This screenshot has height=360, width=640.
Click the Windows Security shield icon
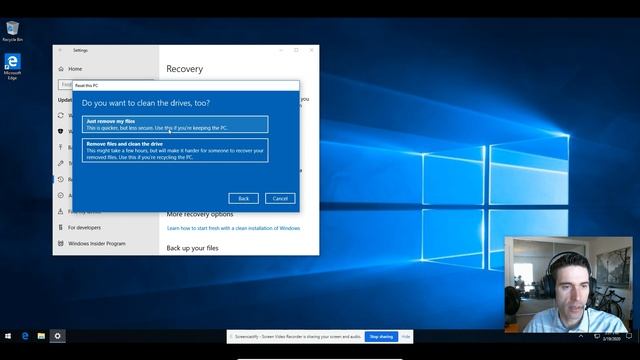(x=61, y=131)
